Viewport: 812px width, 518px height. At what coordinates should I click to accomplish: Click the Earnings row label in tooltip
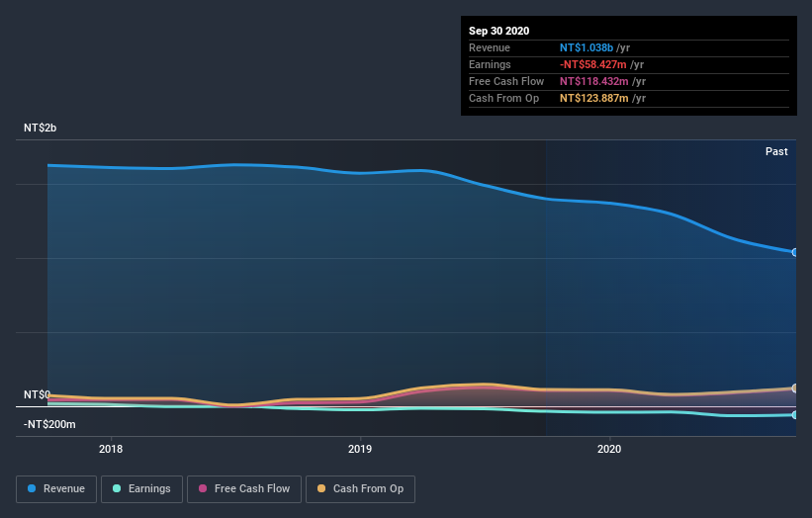[490, 64]
